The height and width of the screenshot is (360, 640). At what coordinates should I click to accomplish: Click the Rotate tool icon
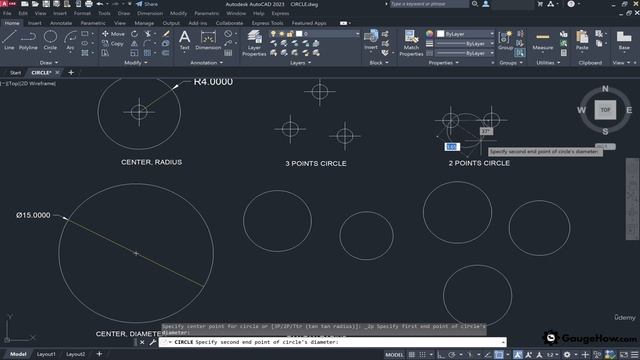pos(134,34)
